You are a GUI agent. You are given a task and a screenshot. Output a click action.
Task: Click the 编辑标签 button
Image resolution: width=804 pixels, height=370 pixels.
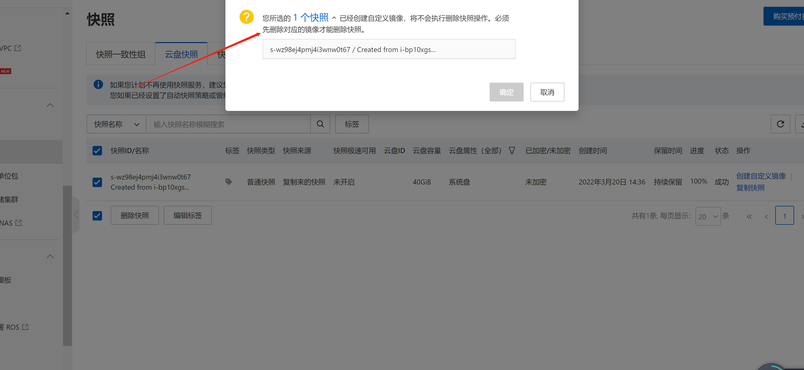[188, 216]
